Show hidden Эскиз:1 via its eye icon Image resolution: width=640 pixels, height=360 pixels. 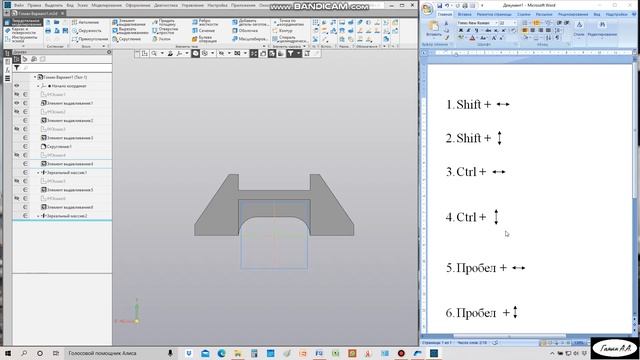(17, 94)
